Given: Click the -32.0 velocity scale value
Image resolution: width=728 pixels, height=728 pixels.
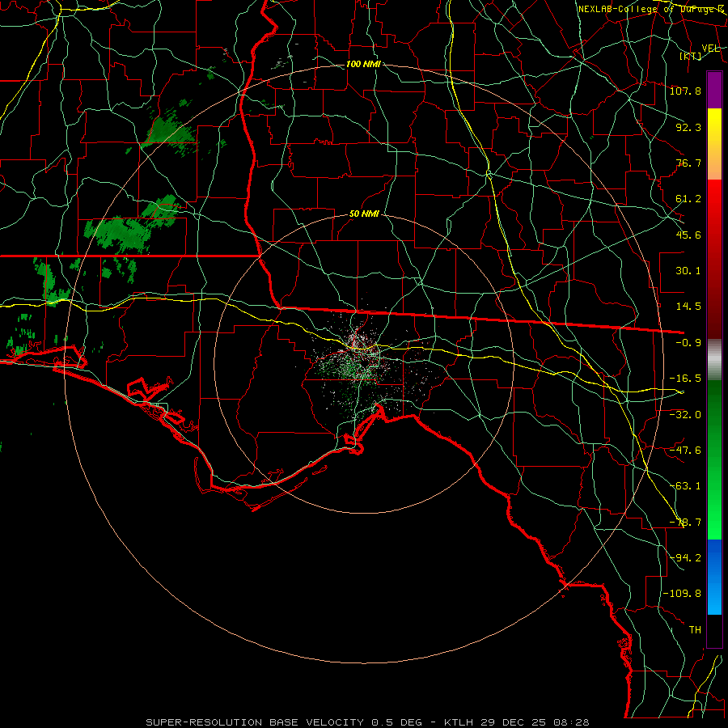Looking at the screenshot, I should pos(685,415).
